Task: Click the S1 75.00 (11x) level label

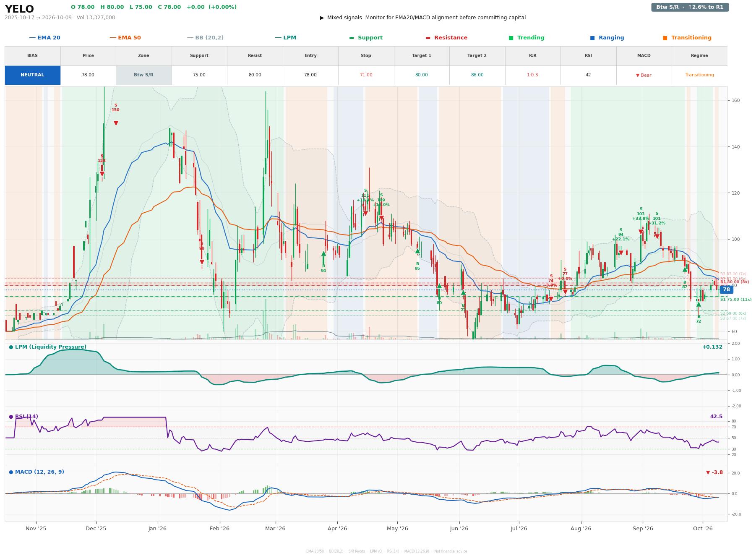Action: [736, 300]
